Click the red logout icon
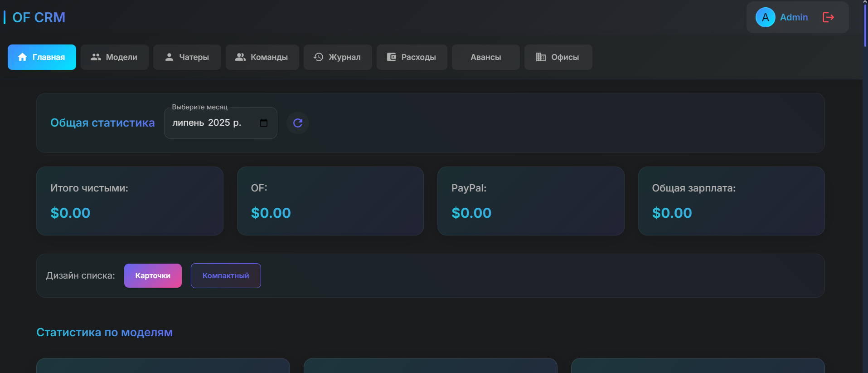 pos(828,17)
